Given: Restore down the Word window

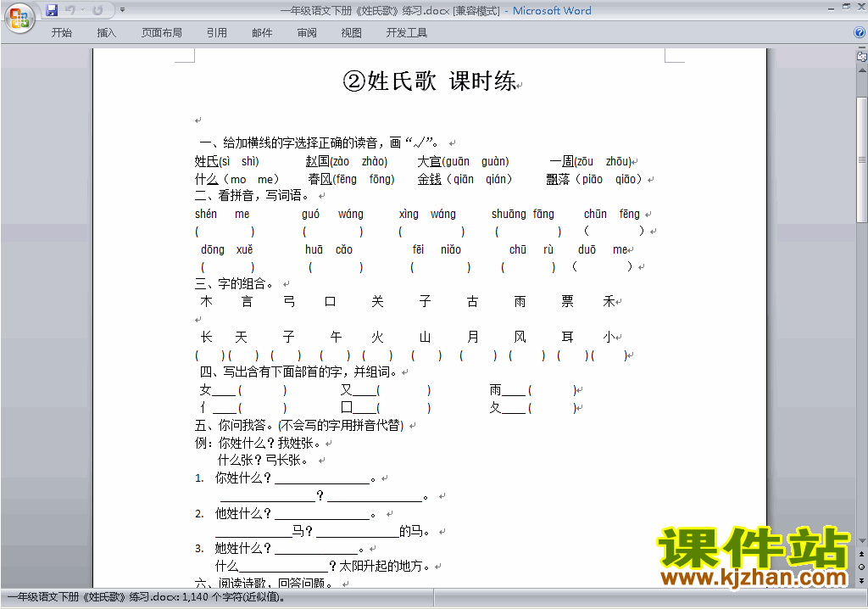Looking at the screenshot, I should click(x=847, y=7).
